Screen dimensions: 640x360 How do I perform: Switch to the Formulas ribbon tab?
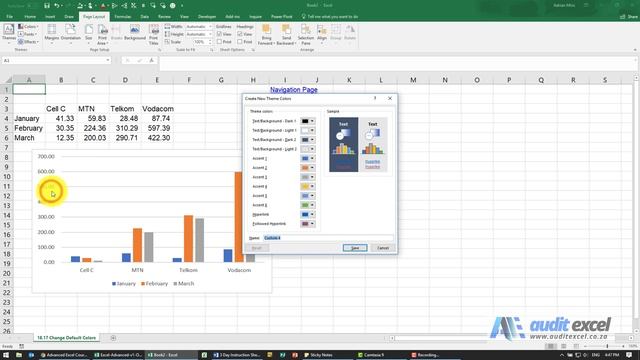pyautogui.click(x=122, y=17)
